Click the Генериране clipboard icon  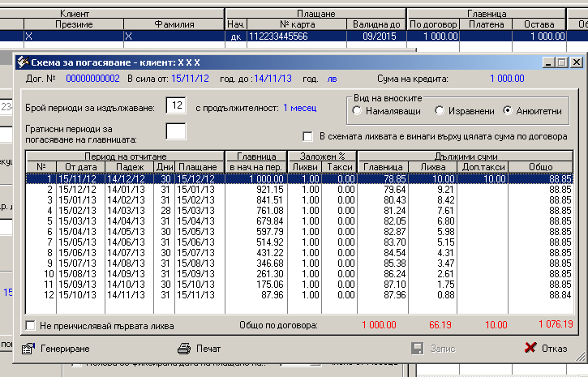pyautogui.click(x=28, y=349)
